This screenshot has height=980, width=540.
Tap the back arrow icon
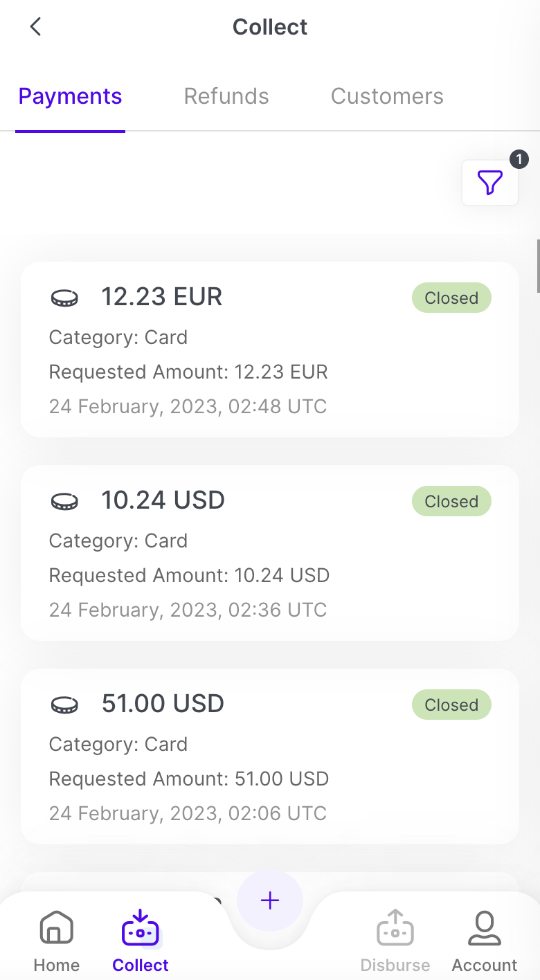tap(35, 27)
